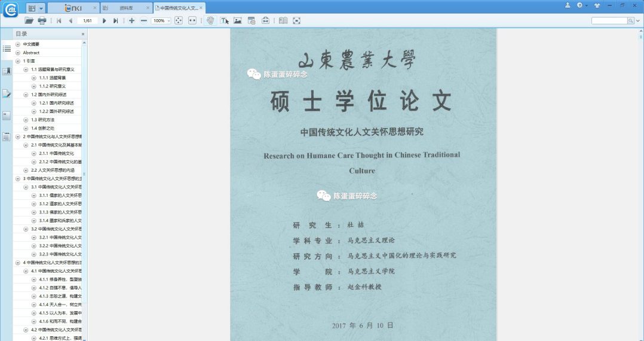Select the Hand pan tool
Screen dimensions: 644x341
coord(210,20)
